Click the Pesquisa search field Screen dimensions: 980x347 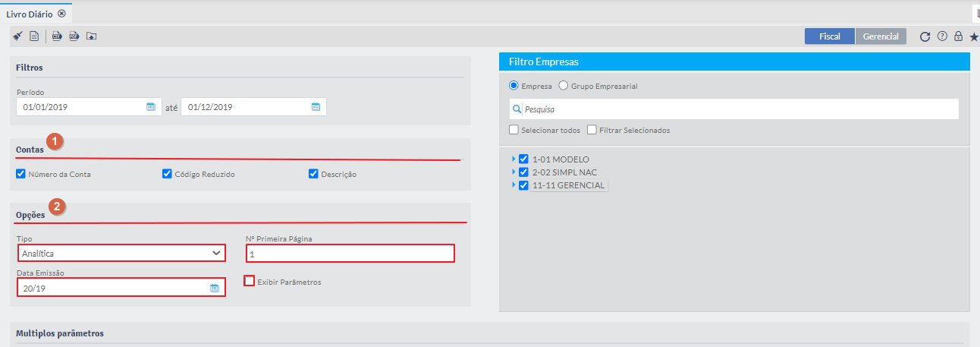point(736,109)
